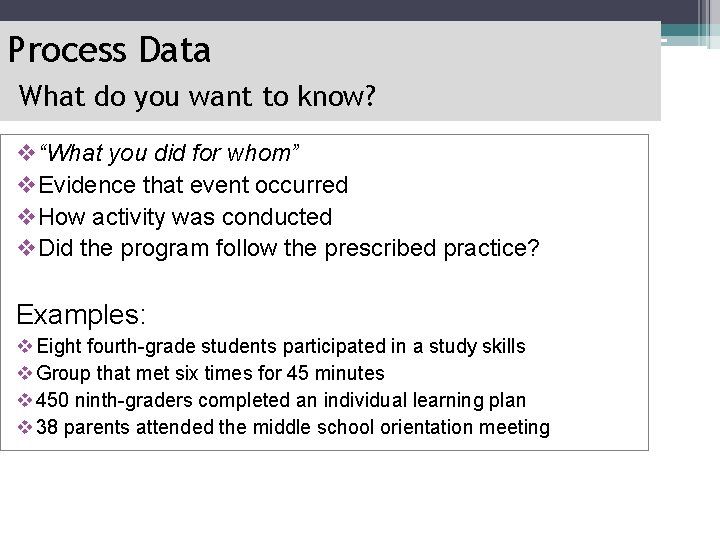Click the italic text "What you did for whom"

(x=169, y=153)
